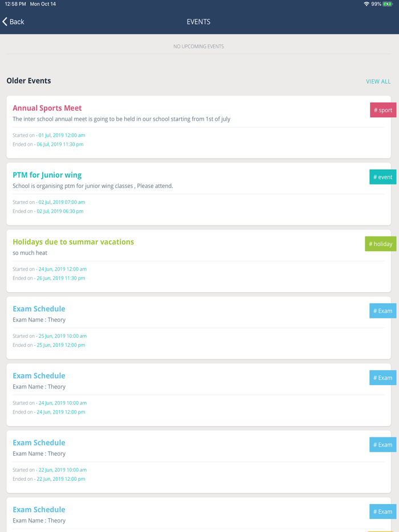This screenshot has width=399, height=532.
Task: Tap the 'NO UPCOMING EVENTS' message area
Action: pos(198,46)
